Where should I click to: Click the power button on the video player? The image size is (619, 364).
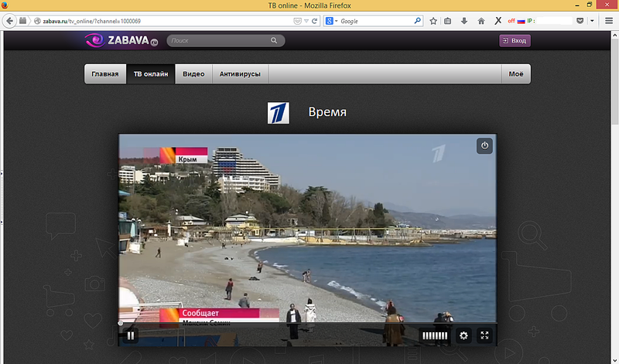point(484,145)
